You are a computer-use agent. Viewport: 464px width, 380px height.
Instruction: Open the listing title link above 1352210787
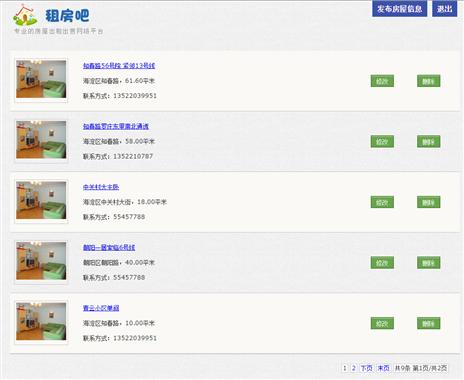(116, 126)
